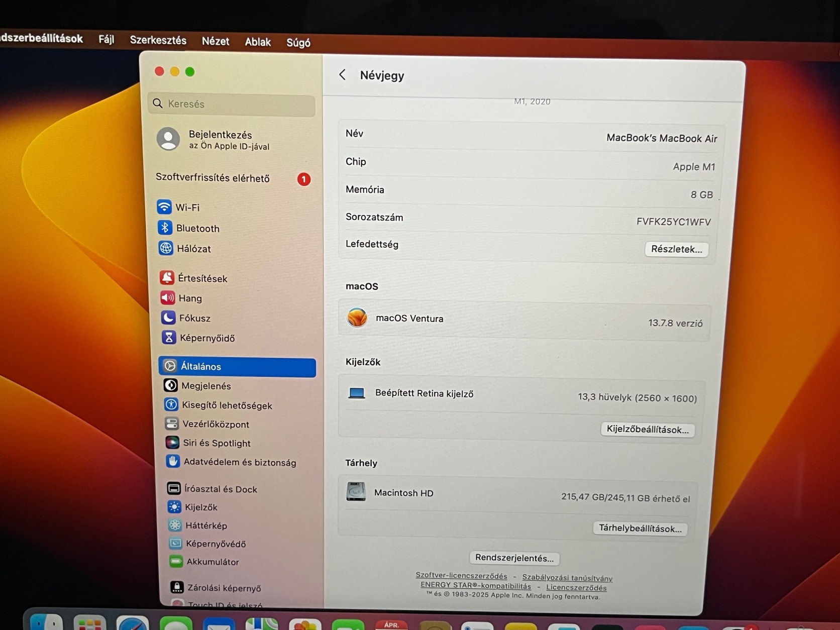Open the Szerkesztés menu
Screen dimensions: 840x630
pos(158,40)
